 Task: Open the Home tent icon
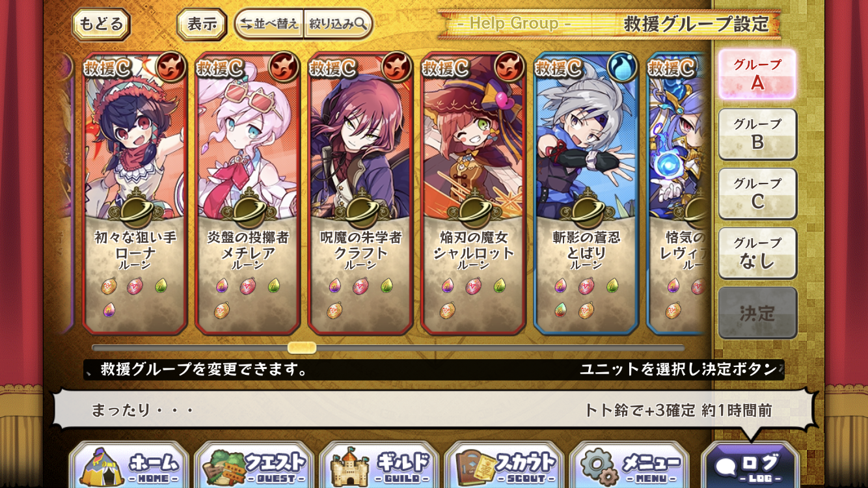[x=129, y=465]
